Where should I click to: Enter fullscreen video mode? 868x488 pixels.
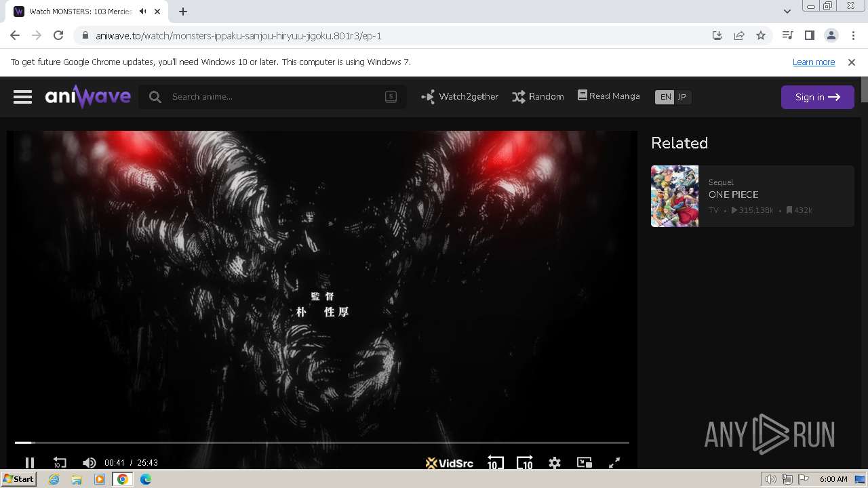point(614,463)
